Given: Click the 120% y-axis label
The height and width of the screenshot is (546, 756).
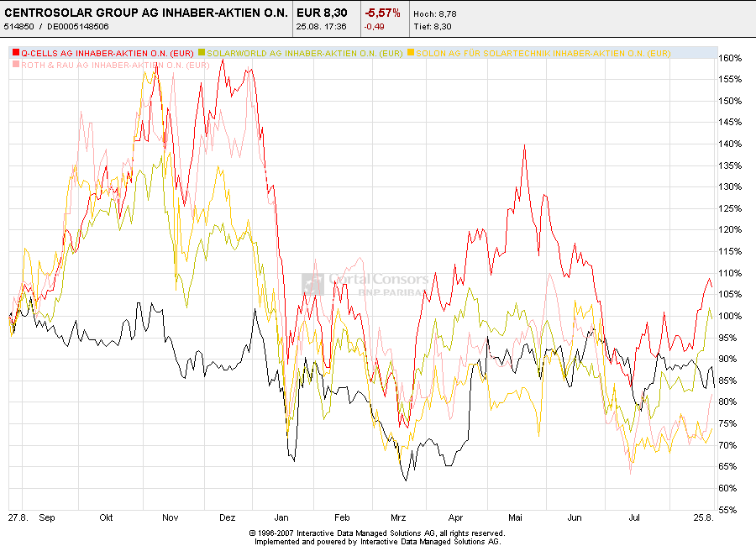Looking at the screenshot, I should (730, 229).
